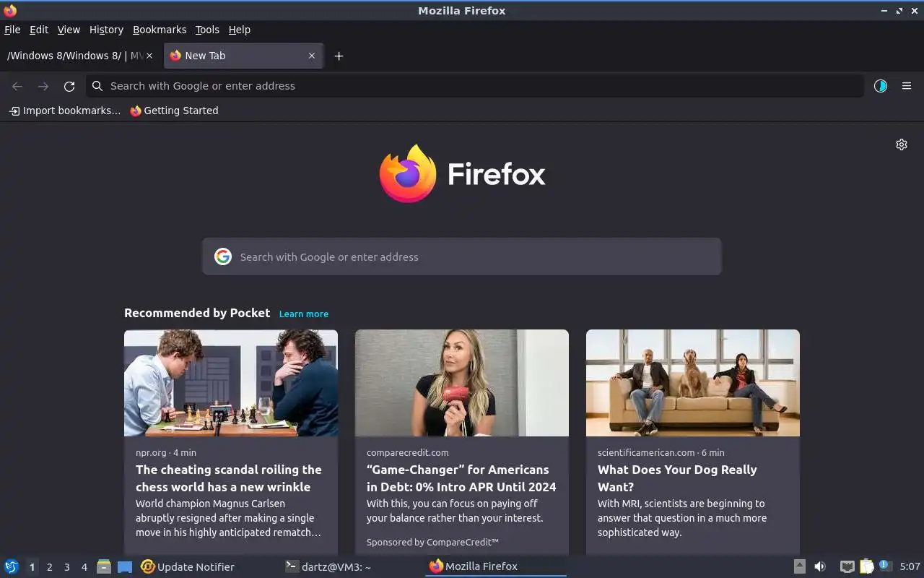The height and width of the screenshot is (578, 924).
Task: Open Getting Started bookmark
Action: (x=174, y=111)
